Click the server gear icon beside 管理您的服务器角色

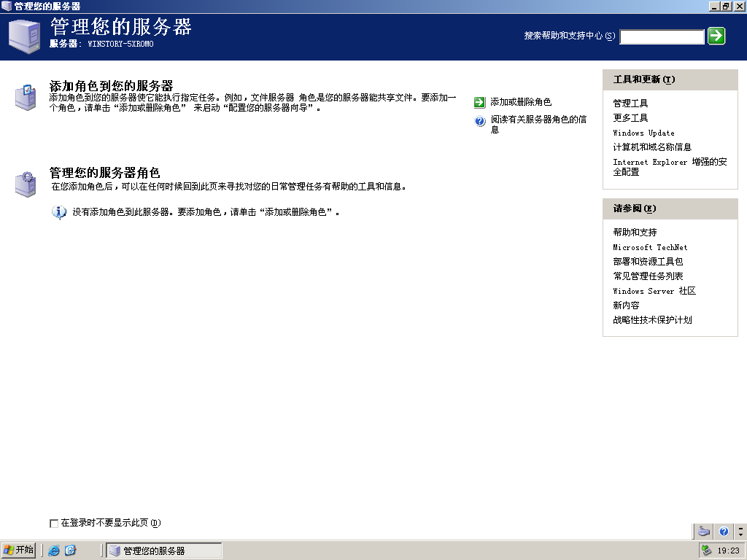tap(26, 184)
